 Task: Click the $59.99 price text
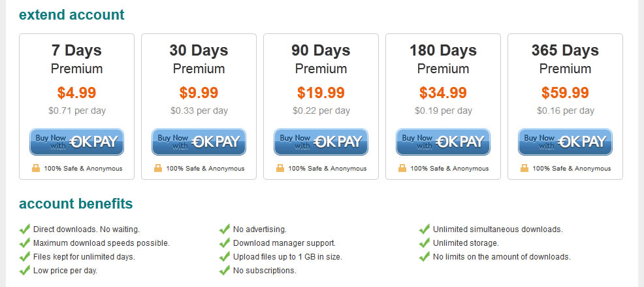(565, 93)
